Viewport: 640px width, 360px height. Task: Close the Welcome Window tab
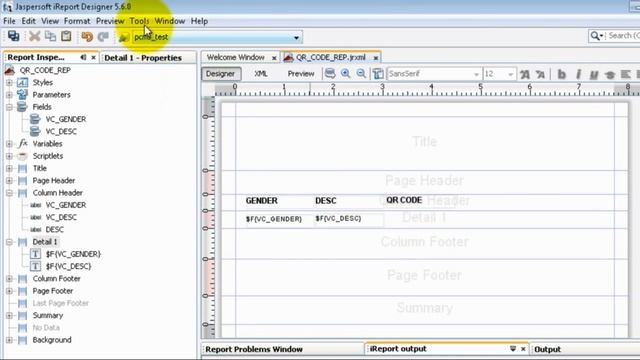274,58
